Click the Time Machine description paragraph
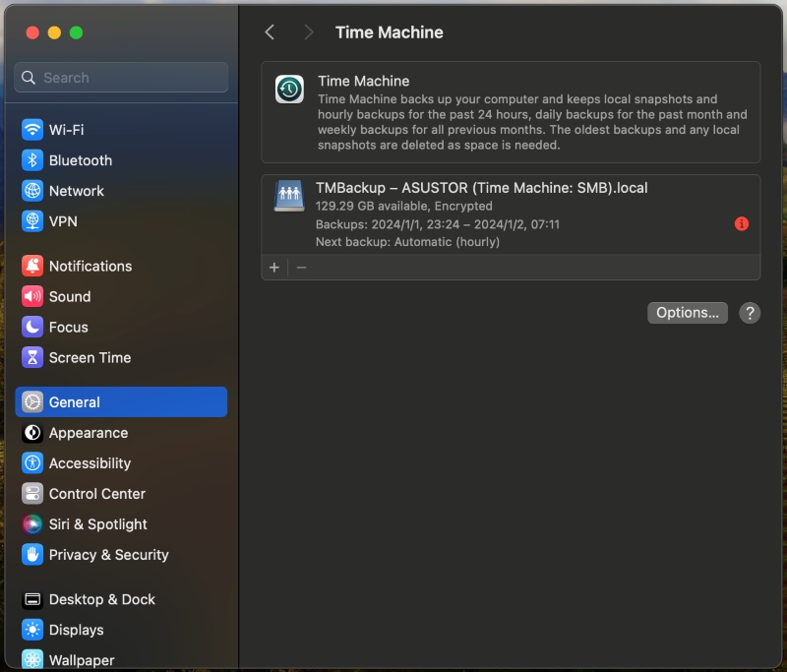The width and height of the screenshot is (787, 672). point(532,122)
